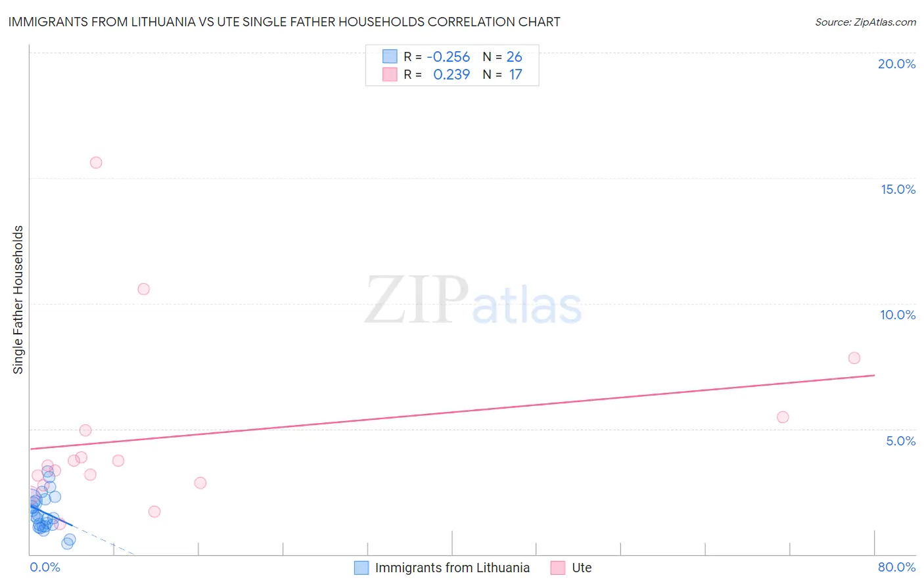
Task: Click the 20.0% y-axis tick label
Action: [x=897, y=64]
